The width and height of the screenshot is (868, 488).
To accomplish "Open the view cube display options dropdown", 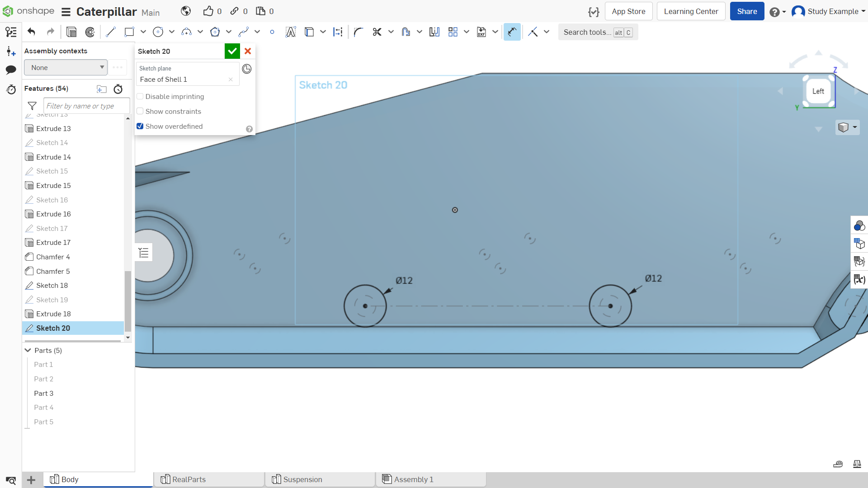I will (848, 127).
